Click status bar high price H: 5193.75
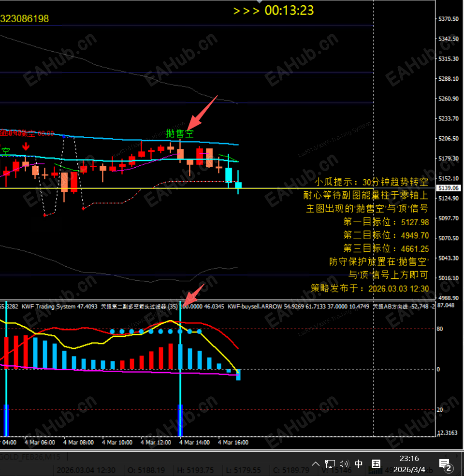 click(x=196, y=470)
